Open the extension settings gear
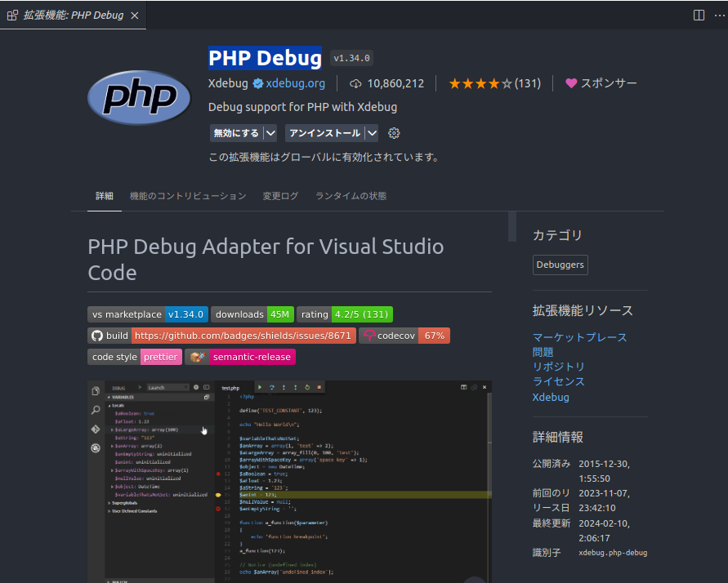 (x=394, y=134)
